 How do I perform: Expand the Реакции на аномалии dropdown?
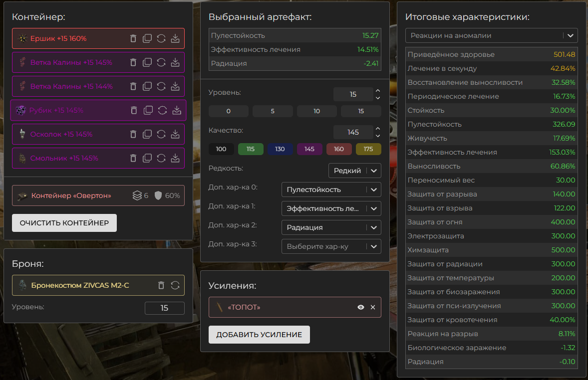[492, 35]
